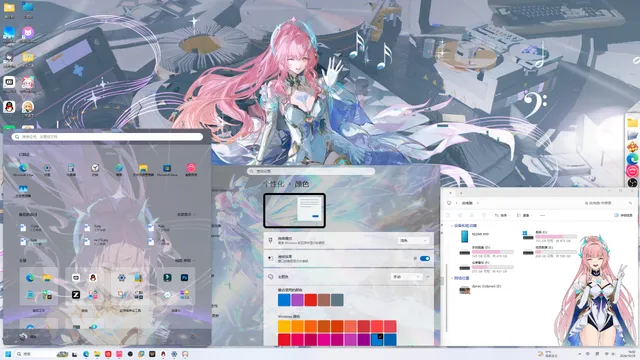The image size is (640, 360).
Task: Open the black Z app in Start menu
Action: point(76,294)
